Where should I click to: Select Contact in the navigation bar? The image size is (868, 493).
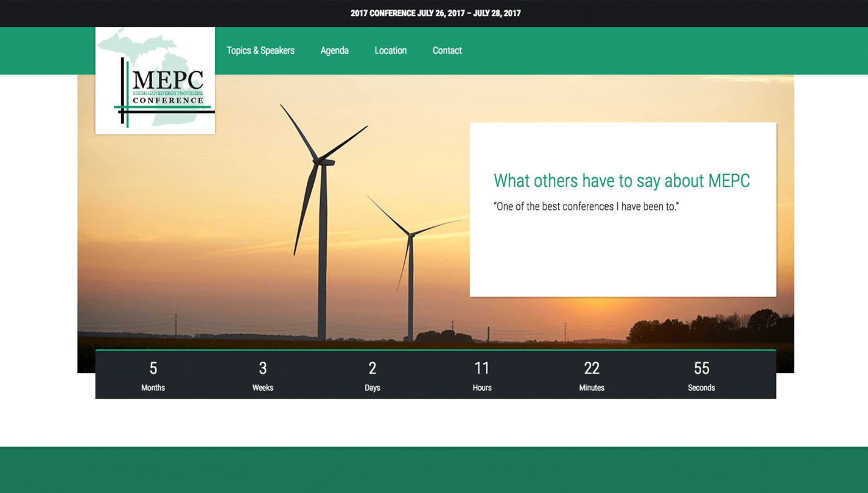click(x=447, y=51)
